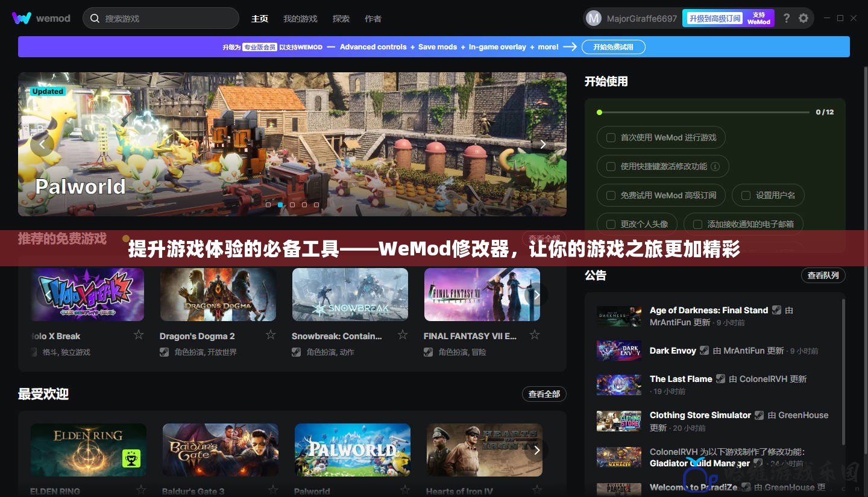
Task: Favorite FINAL FANTASY VII with star icon
Action: tap(534, 334)
